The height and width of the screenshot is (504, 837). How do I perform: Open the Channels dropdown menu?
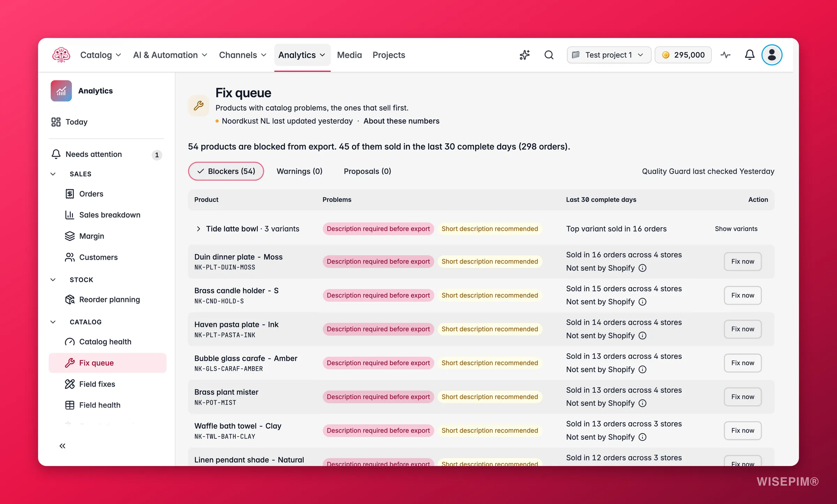click(x=243, y=55)
